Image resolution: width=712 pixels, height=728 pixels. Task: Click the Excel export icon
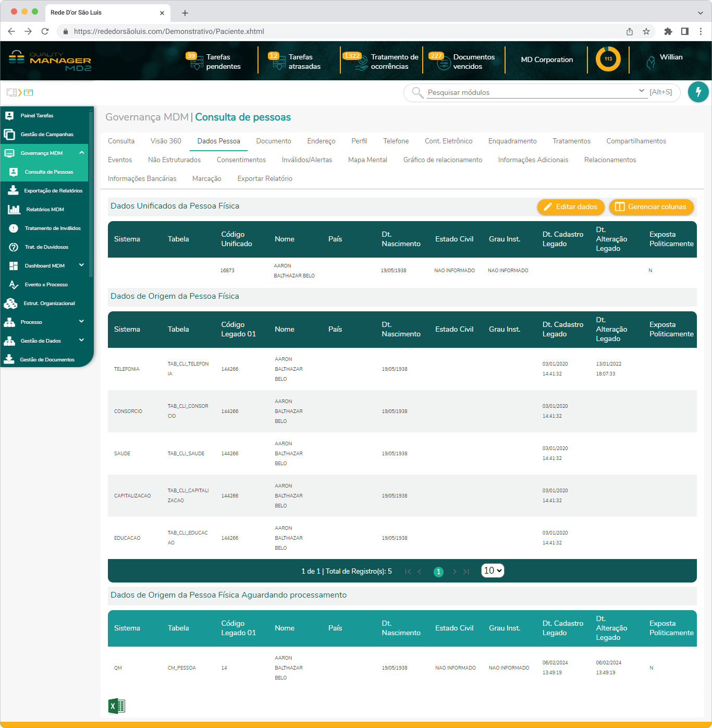pos(117,706)
